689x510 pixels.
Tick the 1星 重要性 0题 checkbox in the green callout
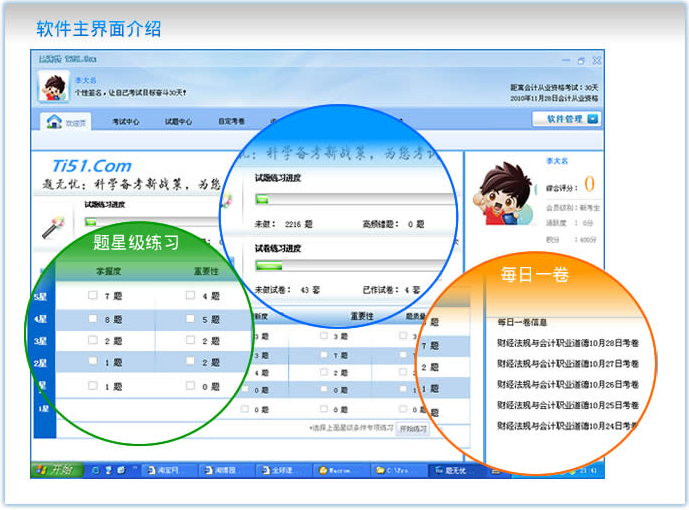(190, 386)
